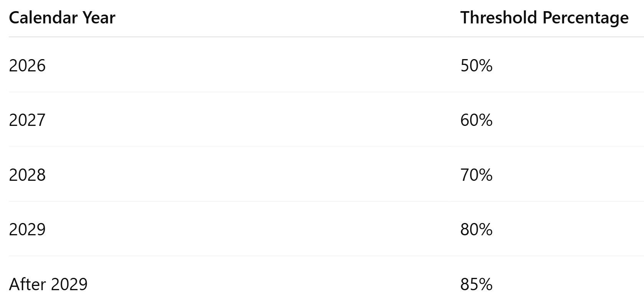Click the word Calendar in the header
The width and height of the screenshot is (644, 304).
[44, 18]
